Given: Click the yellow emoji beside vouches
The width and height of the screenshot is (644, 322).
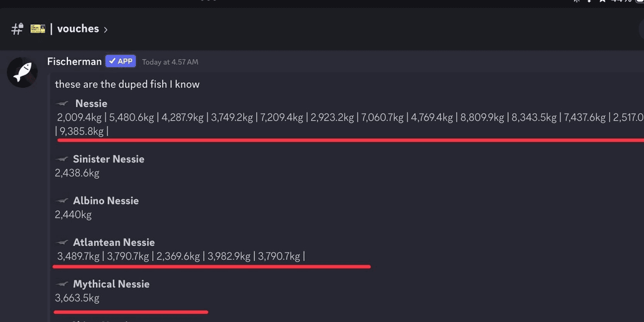Looking at the screenshot, I should (x=38, y=28).
